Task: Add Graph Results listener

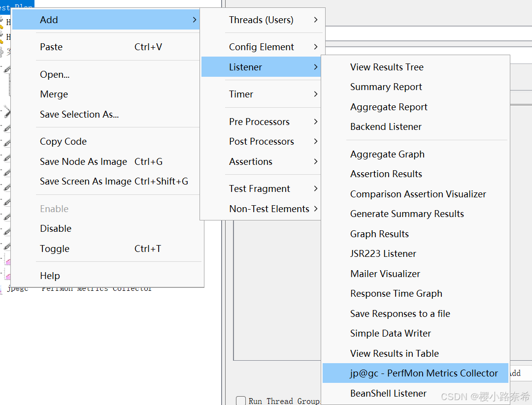Action: pyautogui.click(x=415, y=234)
